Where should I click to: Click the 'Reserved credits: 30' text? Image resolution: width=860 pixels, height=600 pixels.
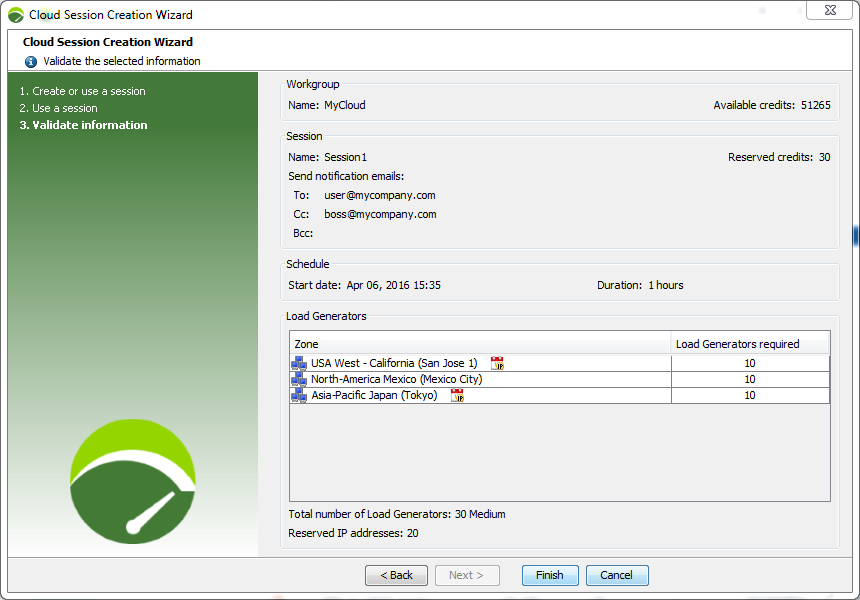pos(779,157)
